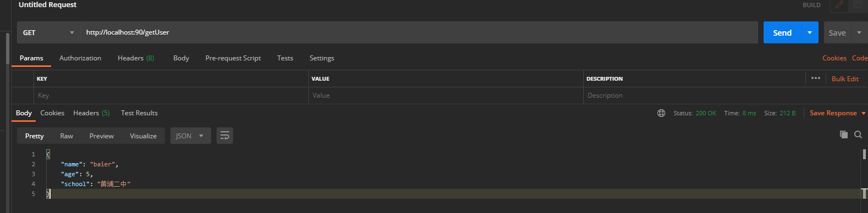Expand the Send button dropdown arrow
Screen dimensions: 868x213
[810, 32]
